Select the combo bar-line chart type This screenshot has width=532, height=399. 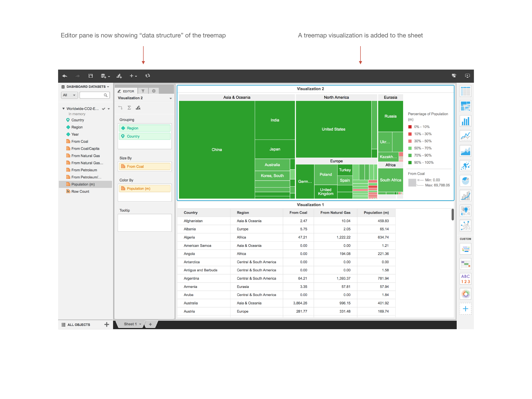click(465, 196)
